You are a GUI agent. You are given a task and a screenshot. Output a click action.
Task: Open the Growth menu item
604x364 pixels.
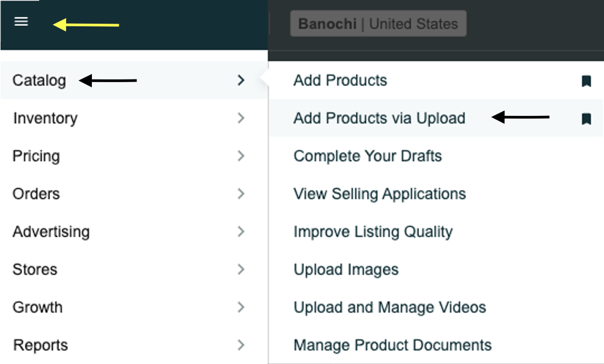[134, 307]
